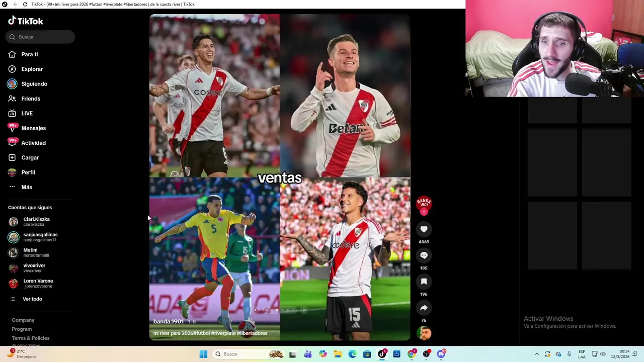Viewport: 644px width, 362px height.
Task: Open Microsoft Store from taskbar
Action: coord(367,354)
